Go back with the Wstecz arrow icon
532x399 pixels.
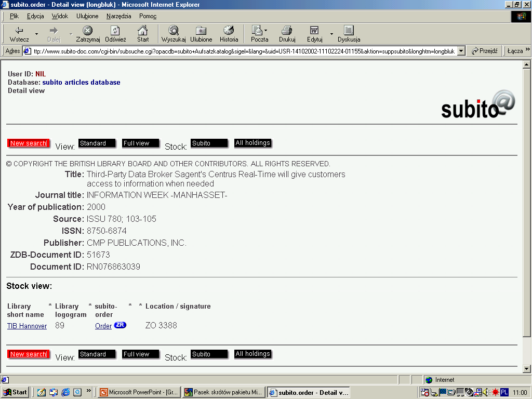19,31
